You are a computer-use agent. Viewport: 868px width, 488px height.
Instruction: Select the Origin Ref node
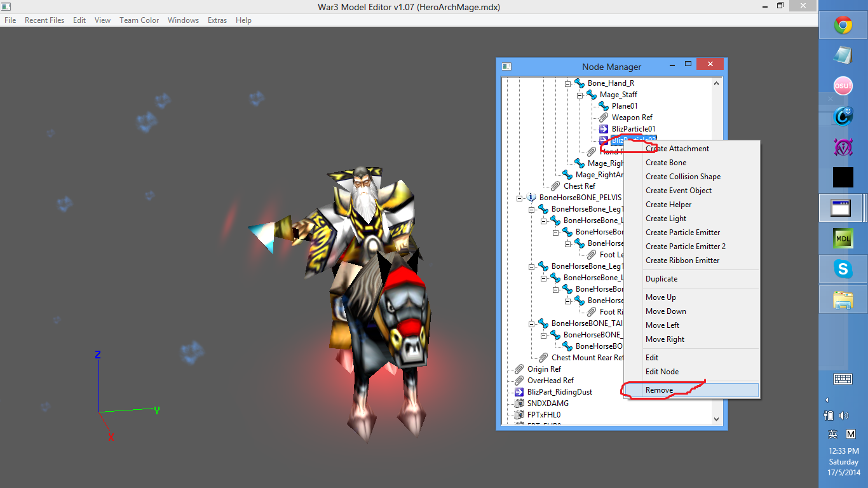point(544,369)
